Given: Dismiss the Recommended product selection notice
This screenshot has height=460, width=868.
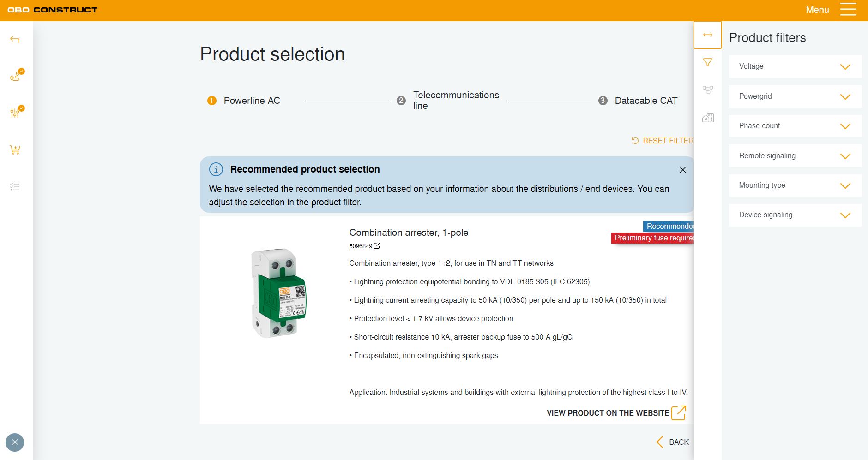Looking at the screenshot, I should coord(682,170).
